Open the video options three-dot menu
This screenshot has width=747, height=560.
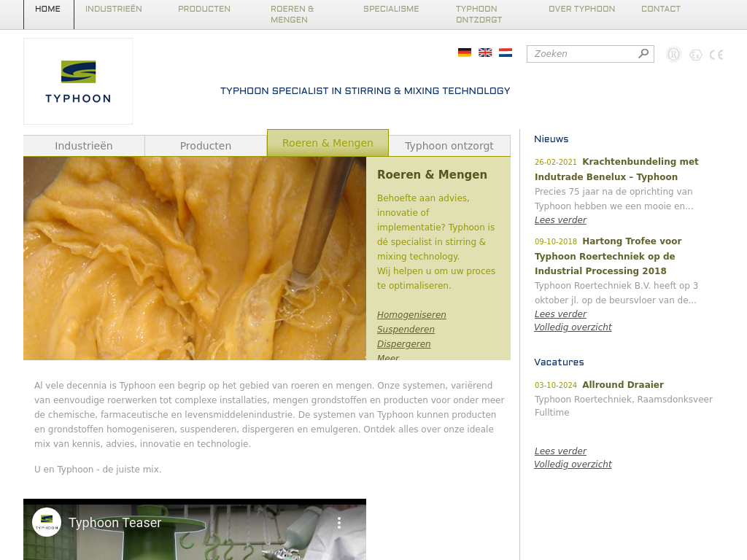338,523
